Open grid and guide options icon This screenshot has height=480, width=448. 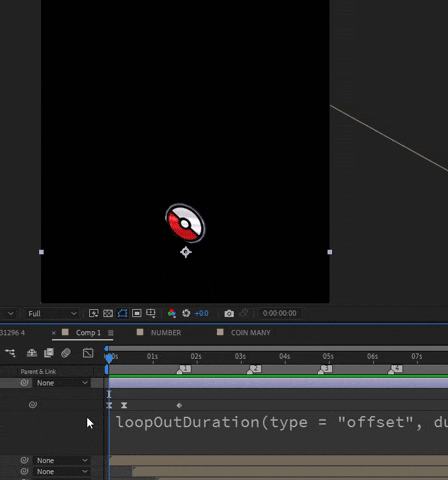pyautogui.click(x=151, y=313)
